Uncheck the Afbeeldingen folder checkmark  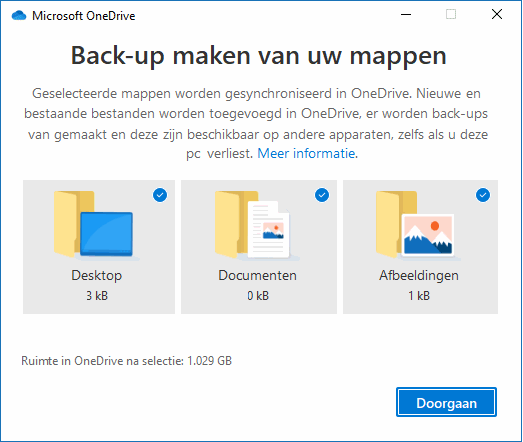coord(483,195)
